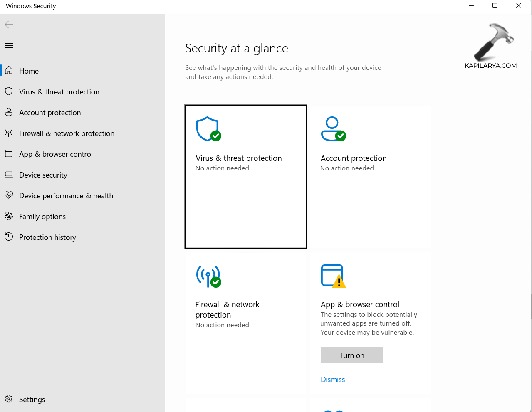Click the Device performance heart icon
The height and width of the screenshot is (412, 532).
[x=9, y=195]
